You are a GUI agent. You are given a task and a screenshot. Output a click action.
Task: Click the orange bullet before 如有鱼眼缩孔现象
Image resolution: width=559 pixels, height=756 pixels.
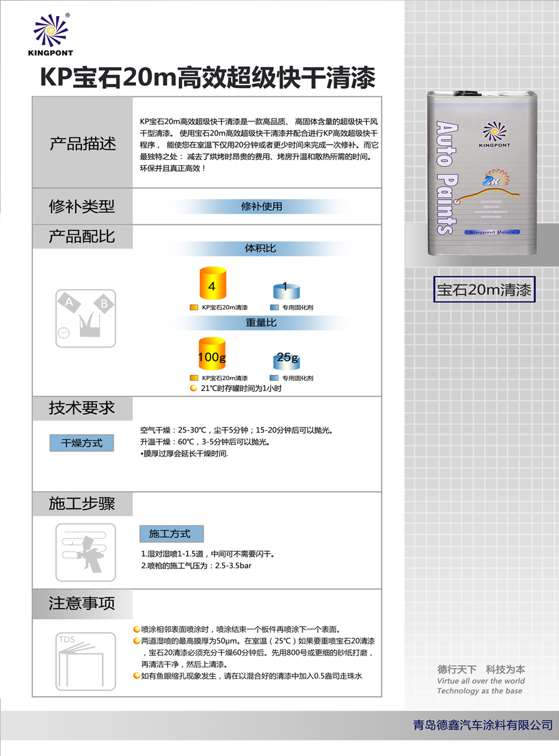pyautogui.click(x=137, y=675)
